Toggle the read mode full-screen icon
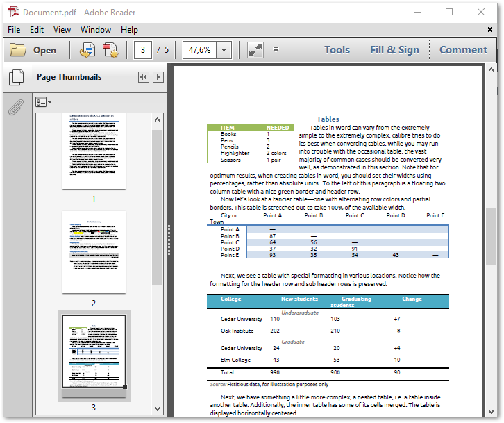Screen dimensions: 504x423 click(255, 50)
